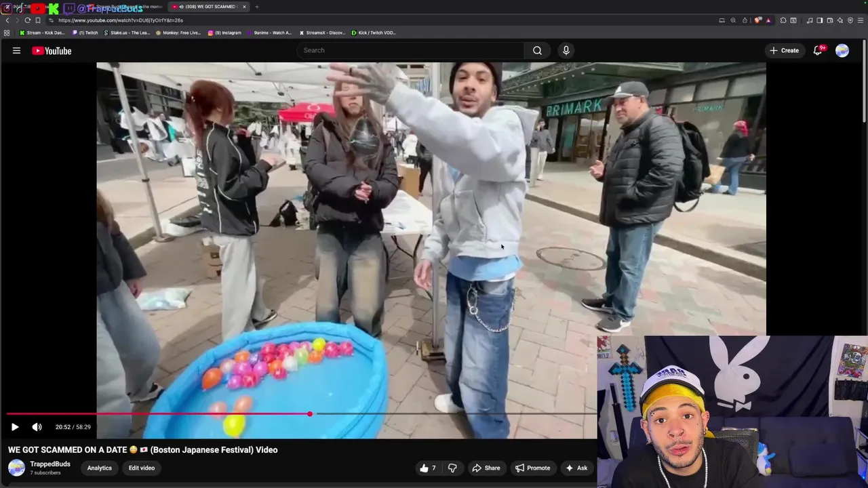Start voice search with the microphone icon
The width and height of the screenshot is (868, 488).
pos(566,50)
